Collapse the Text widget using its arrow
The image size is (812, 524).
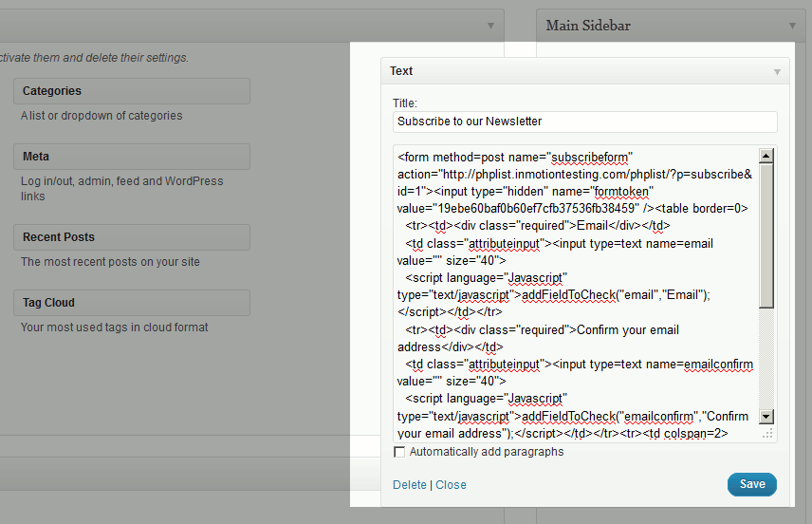[777, 71]
